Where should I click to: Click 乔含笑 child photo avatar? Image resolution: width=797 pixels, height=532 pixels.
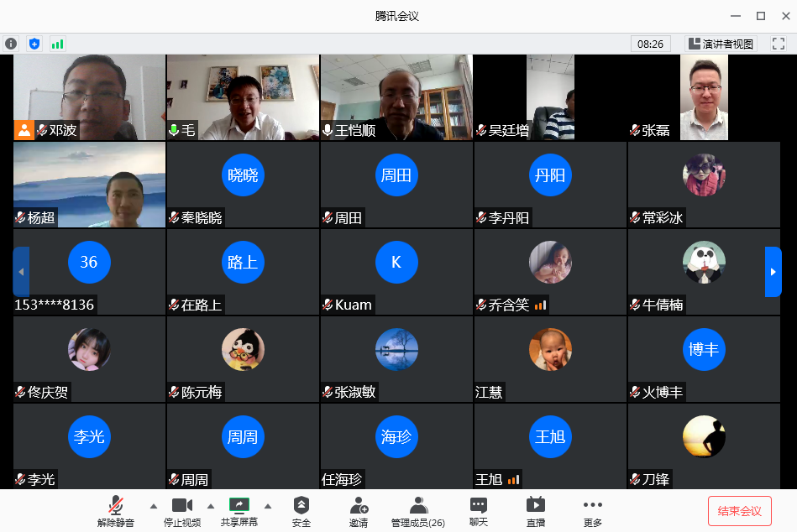(550, 262)
